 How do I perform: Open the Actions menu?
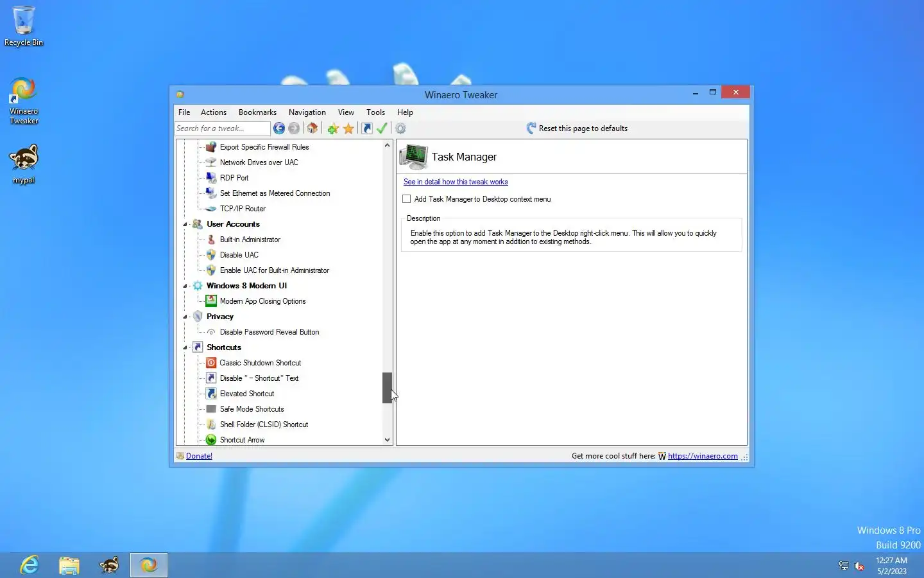pos(214,112)
